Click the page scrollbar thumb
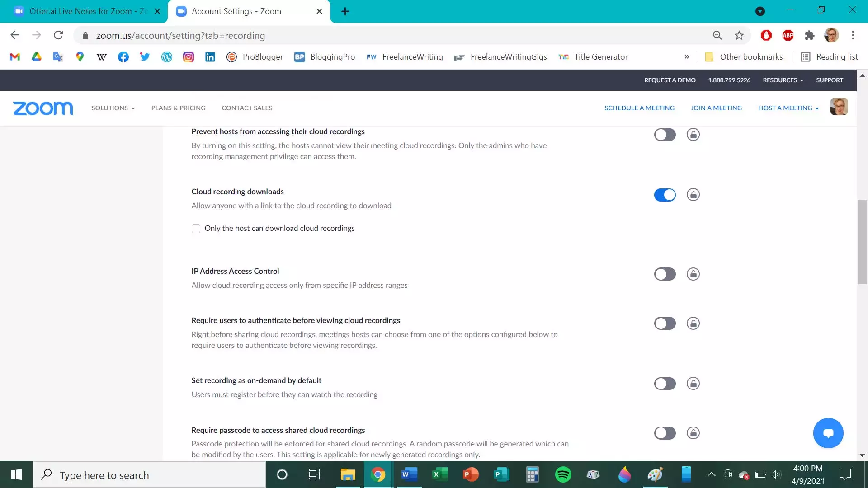868x488 pixels. tap(862, 242)
